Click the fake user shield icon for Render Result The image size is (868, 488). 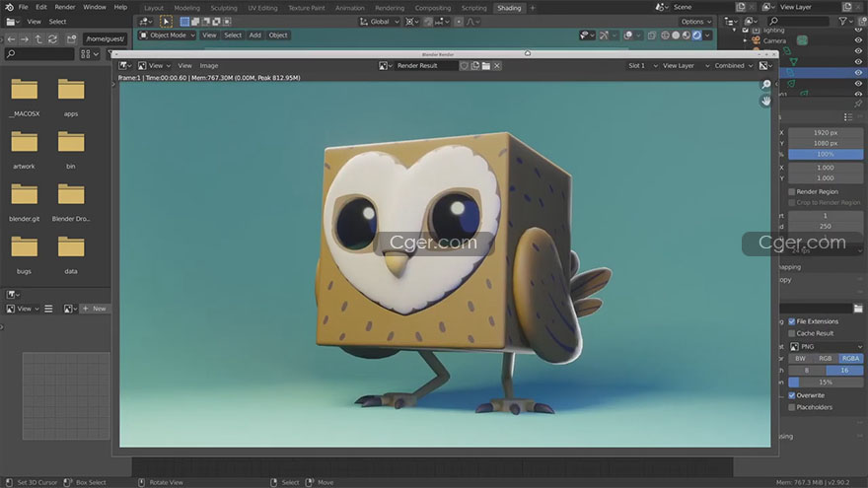point(464,66)
